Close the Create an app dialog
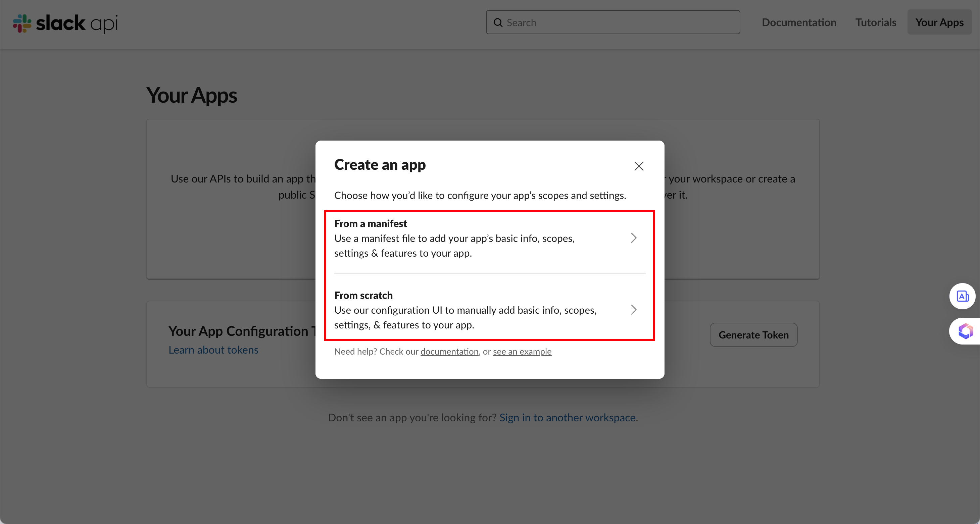Screen dimensions: 980x524 pos(639,166)
